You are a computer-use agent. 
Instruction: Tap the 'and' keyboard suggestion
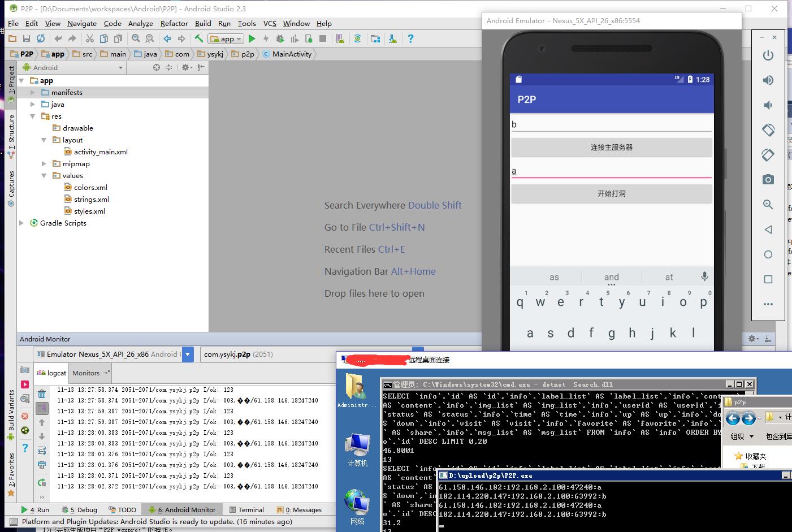(611, 277)
